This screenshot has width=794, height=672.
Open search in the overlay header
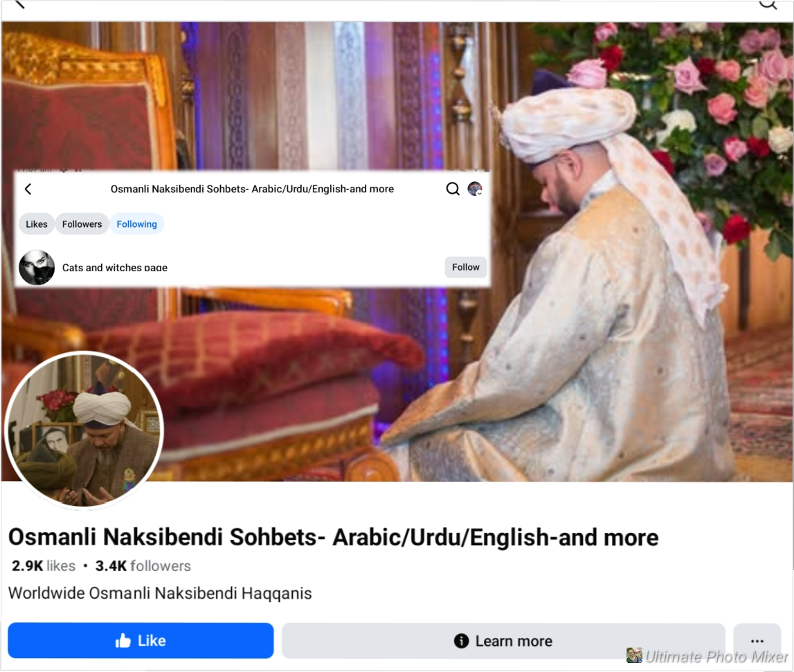click(x=453, y=189)
